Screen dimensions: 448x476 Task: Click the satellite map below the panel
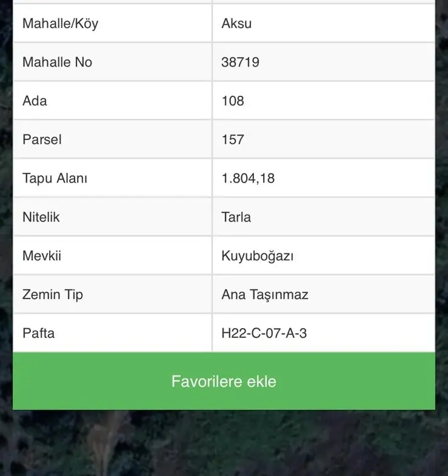pyautogui.click(x=224, y=443)
